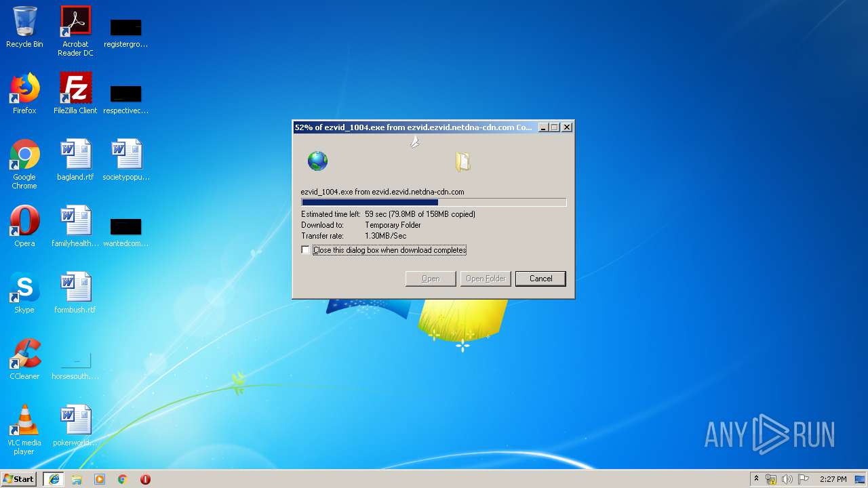Click the disabled Open Folder button
The width and height of the screenshot is (868, 488).
click(x=486, y=279)
